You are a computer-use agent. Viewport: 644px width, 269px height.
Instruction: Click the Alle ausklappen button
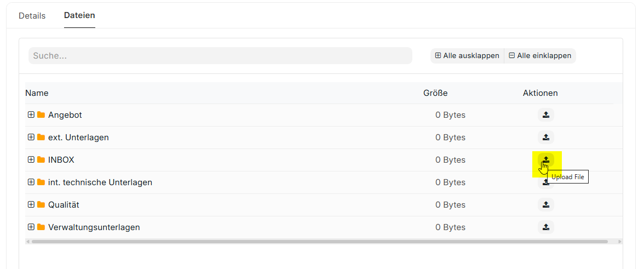[467, 56]
